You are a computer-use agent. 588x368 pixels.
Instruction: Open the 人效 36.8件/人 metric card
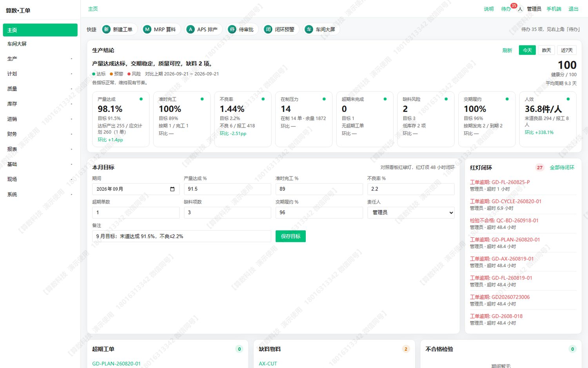548,119
